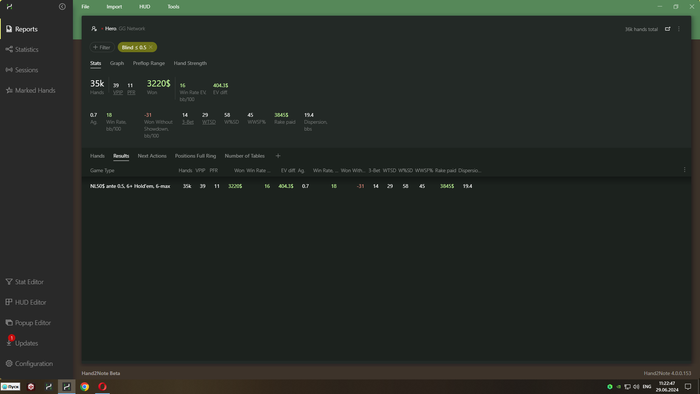
Task: Open the Tools menu
Action: tap(173, 7)
